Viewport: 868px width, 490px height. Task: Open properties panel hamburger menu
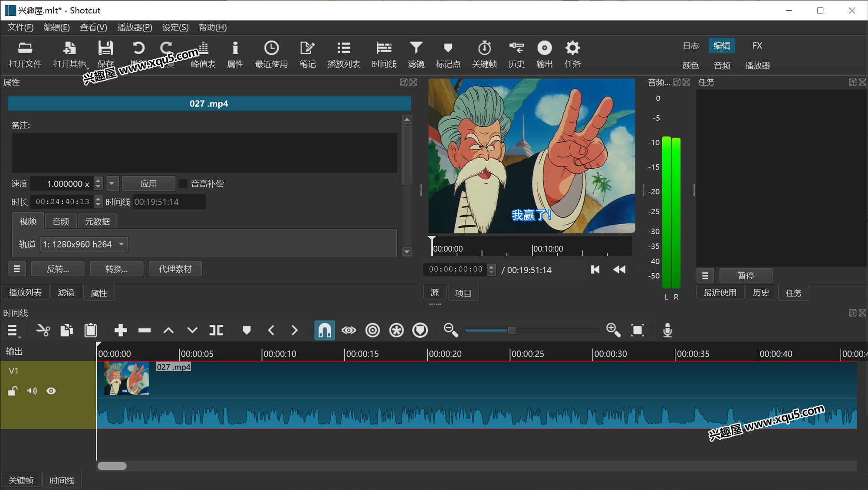tap(17, 269)
